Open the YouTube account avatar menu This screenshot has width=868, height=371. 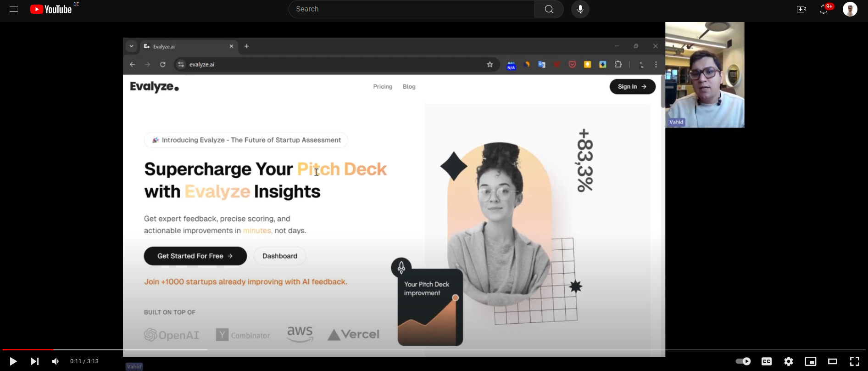850,9
